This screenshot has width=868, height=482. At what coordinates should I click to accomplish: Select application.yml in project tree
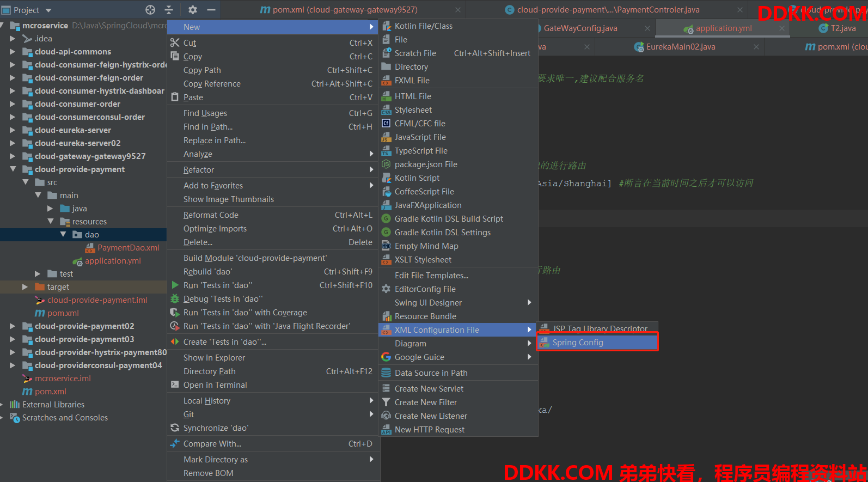(x=113, y=261)
